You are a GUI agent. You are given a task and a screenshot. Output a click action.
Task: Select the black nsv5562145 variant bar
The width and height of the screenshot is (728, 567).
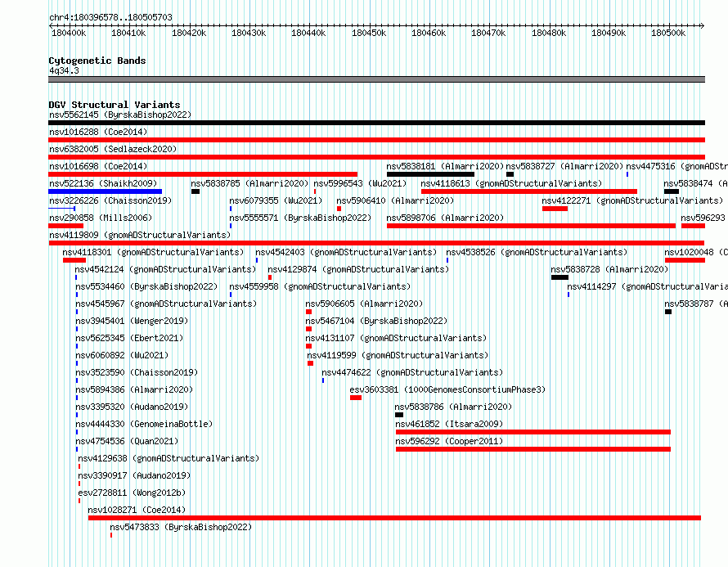[x=376, y=123]
